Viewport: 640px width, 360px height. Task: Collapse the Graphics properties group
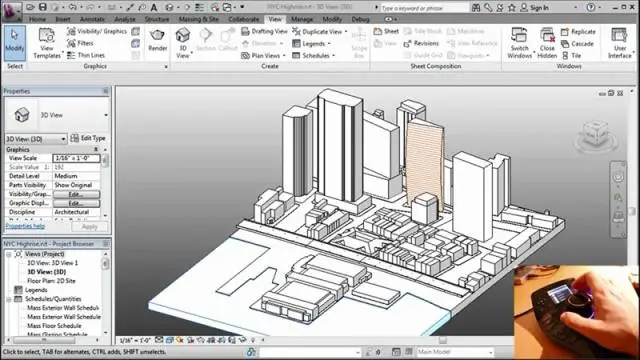[x=96, y=150]
